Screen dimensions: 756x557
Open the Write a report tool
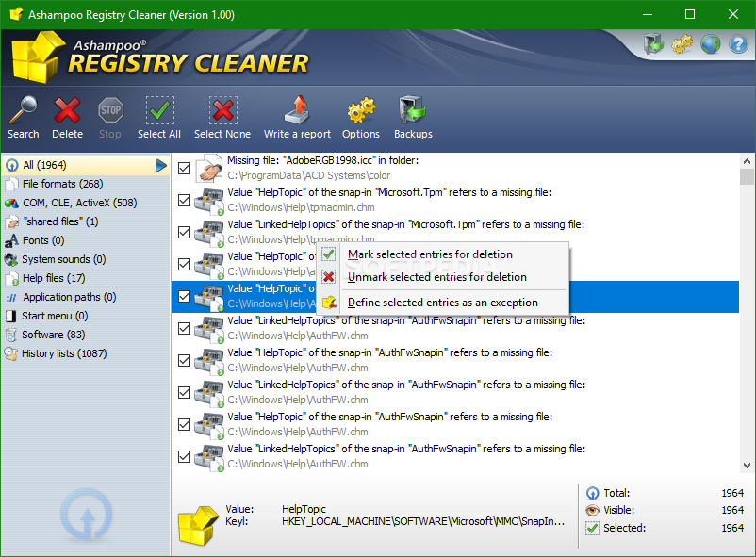point(297,118)
